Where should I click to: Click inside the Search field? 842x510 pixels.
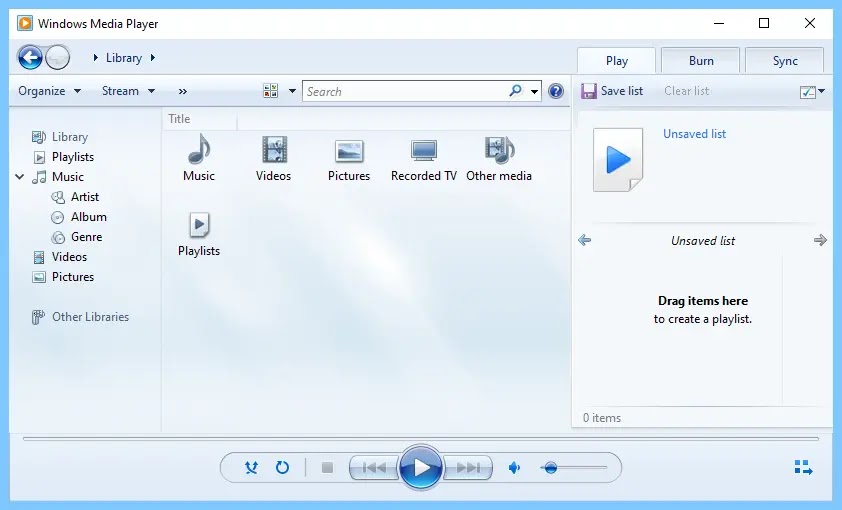[405, 91]
